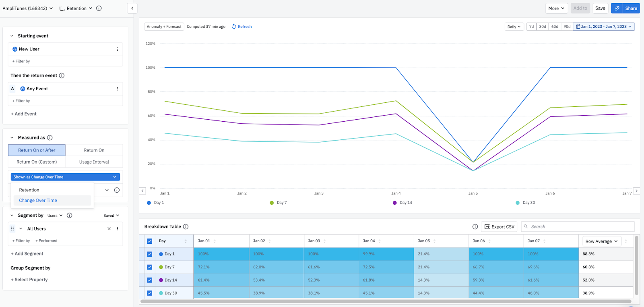Remove the All Users segment
This screenshot has width=644, height=307.
point(109,229)
